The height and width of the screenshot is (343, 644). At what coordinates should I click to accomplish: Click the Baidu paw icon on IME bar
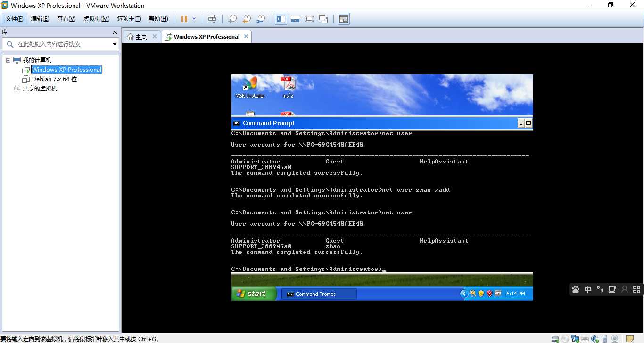tap(576, 289)
